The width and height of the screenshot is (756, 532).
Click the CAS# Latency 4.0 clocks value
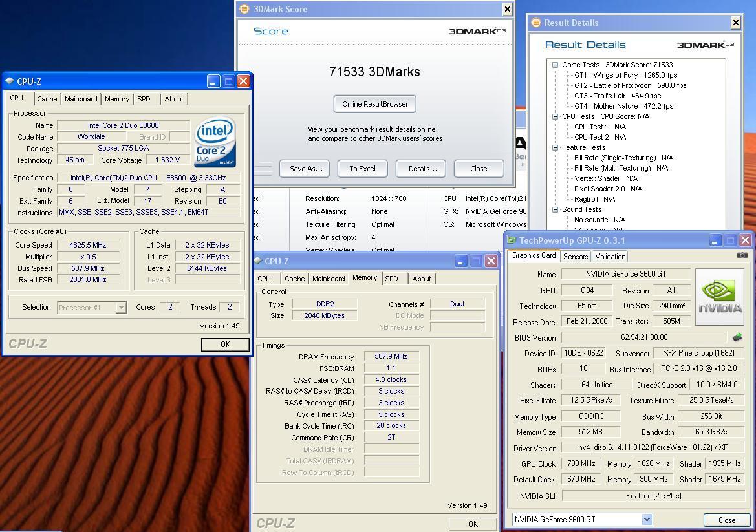tap(391, 379)
